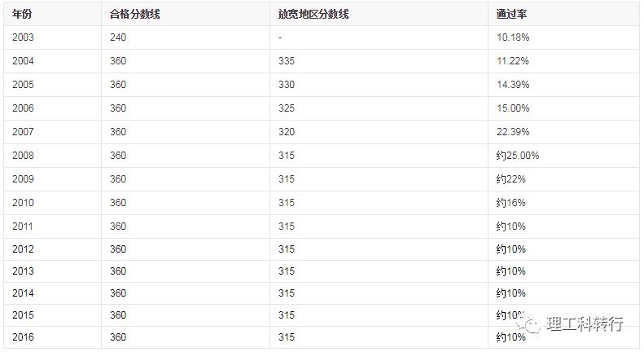
Task: Click the 2003 year cell
Action: click(23, 37)
